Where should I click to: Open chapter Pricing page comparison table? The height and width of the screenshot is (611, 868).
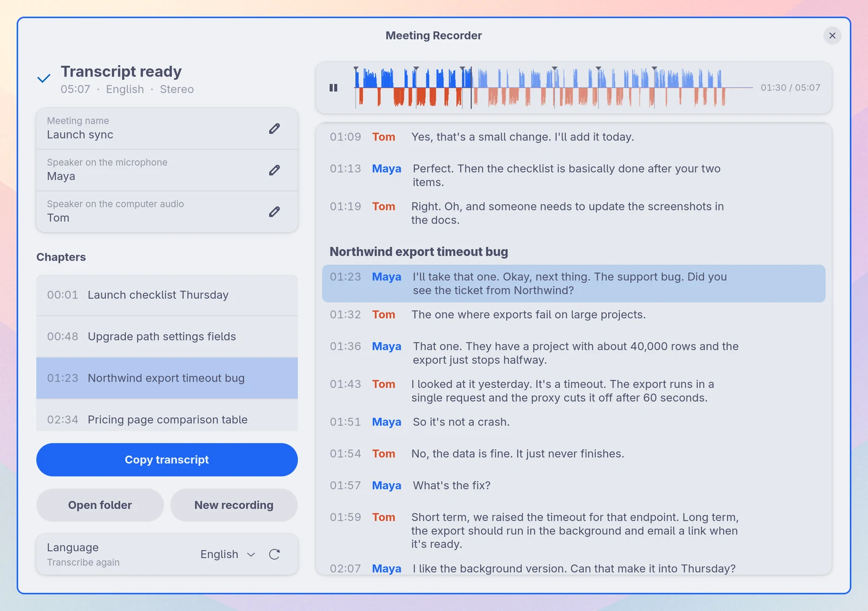click(x=167, y=416)
